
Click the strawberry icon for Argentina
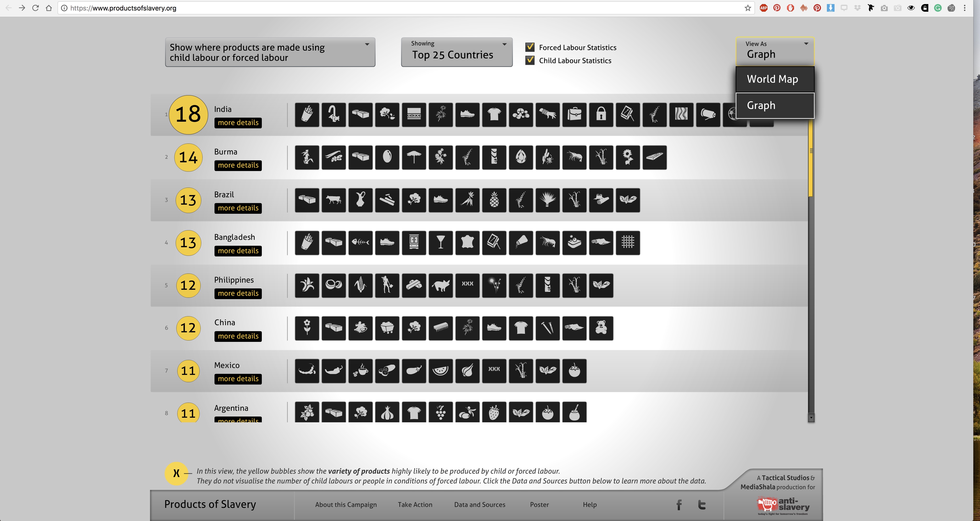pyautogui.click(x=494, y=412)
